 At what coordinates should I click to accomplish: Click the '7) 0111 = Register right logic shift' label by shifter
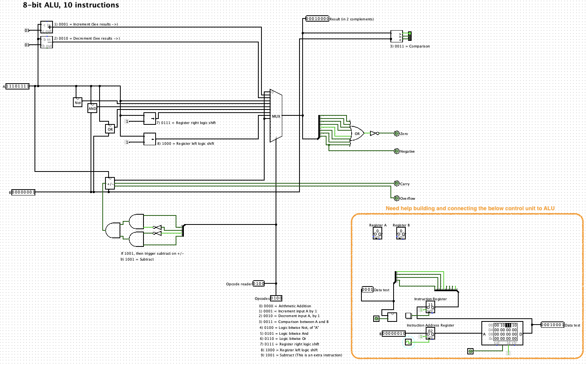(186, 123)
